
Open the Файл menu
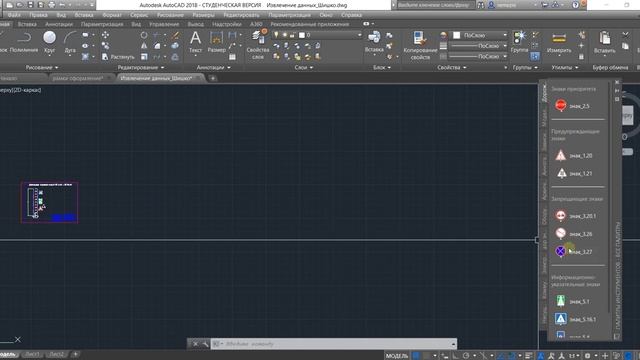coord(14,15)
